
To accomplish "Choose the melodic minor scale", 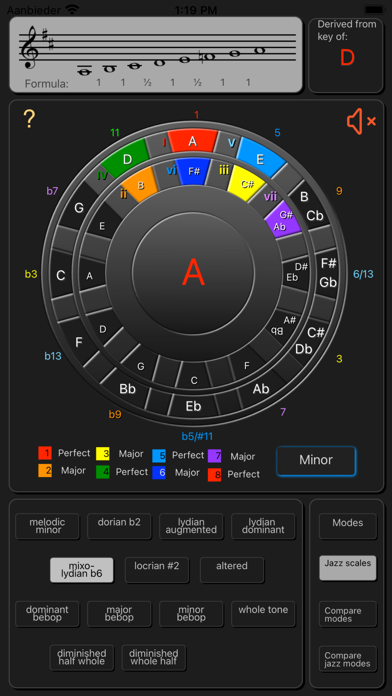I will 48,526.
